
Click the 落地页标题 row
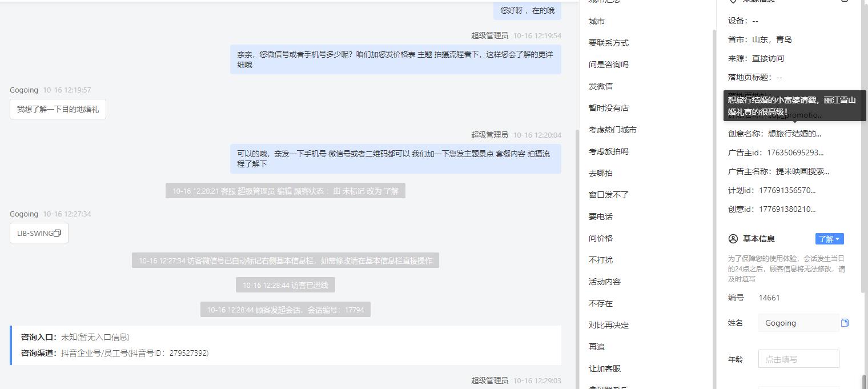click(x=755, y=77)
